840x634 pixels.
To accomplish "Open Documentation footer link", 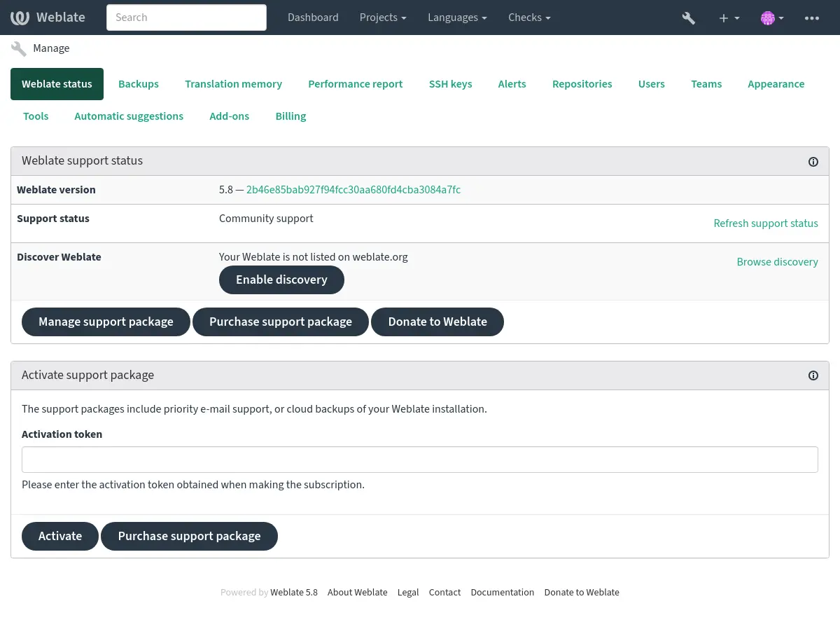I will click(x=502, y=593).
